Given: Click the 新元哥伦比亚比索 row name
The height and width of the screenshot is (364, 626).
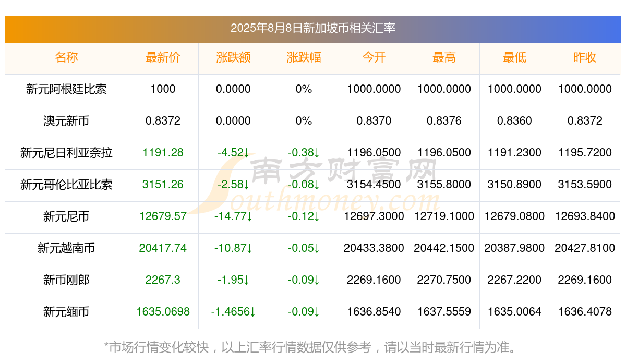Looking at the screenshot, I should [66, 185].
